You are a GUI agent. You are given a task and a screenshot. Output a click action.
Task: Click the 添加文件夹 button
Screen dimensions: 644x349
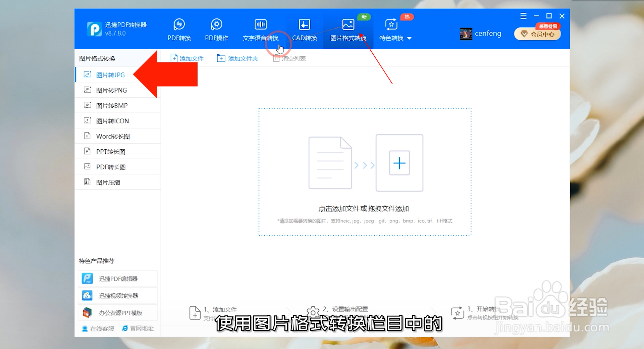click(x=238, y=58)
